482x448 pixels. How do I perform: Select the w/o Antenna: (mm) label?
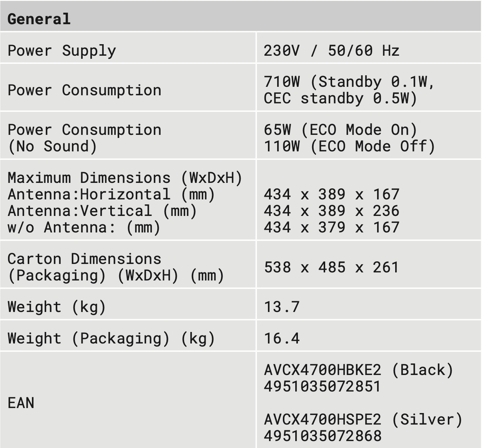[84, 227]
